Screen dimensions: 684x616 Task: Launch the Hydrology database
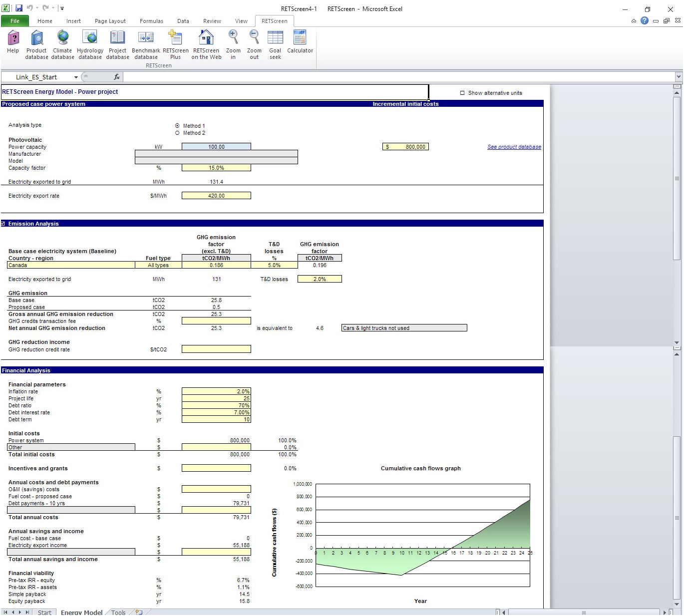(x=90, y=44)
